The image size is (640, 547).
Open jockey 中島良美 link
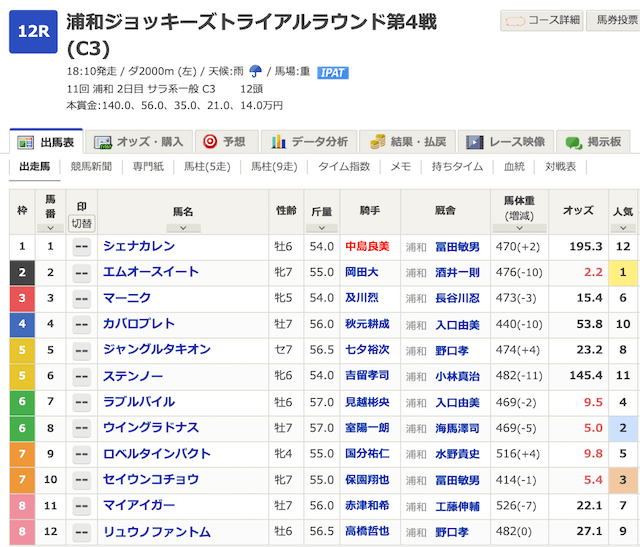(x=367, y=246)
